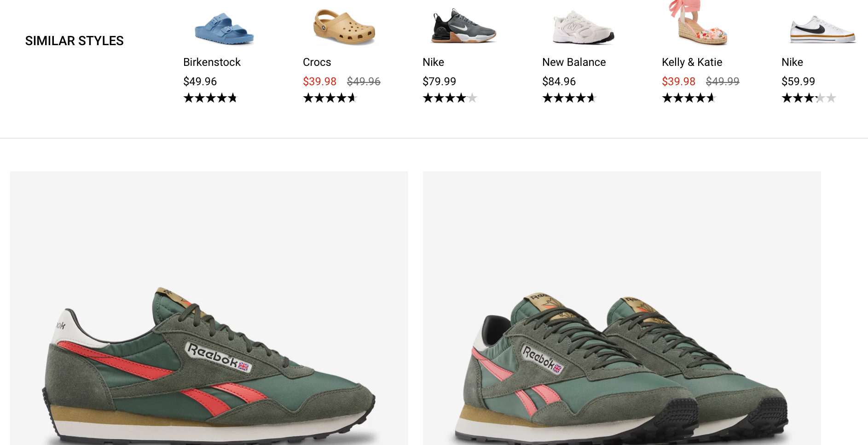Open the Reebok pair-view product image
The width and height of the screenshot is (868, 445).
pyautogui.click(x=622, y=308)
